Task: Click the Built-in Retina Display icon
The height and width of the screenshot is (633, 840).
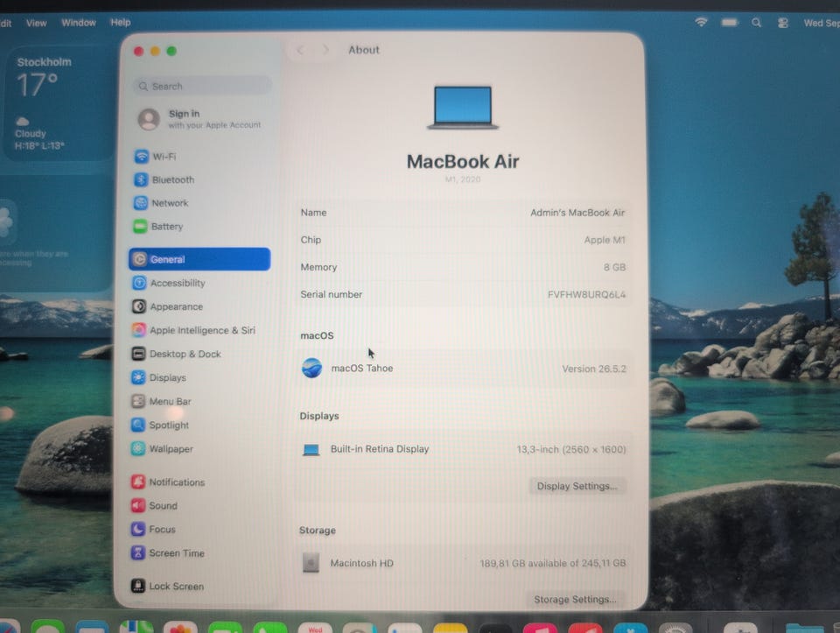Action: point(311,449)
